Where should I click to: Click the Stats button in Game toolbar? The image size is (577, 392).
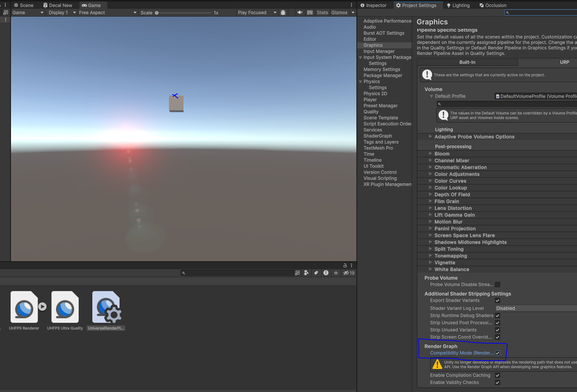pos(322,12)
